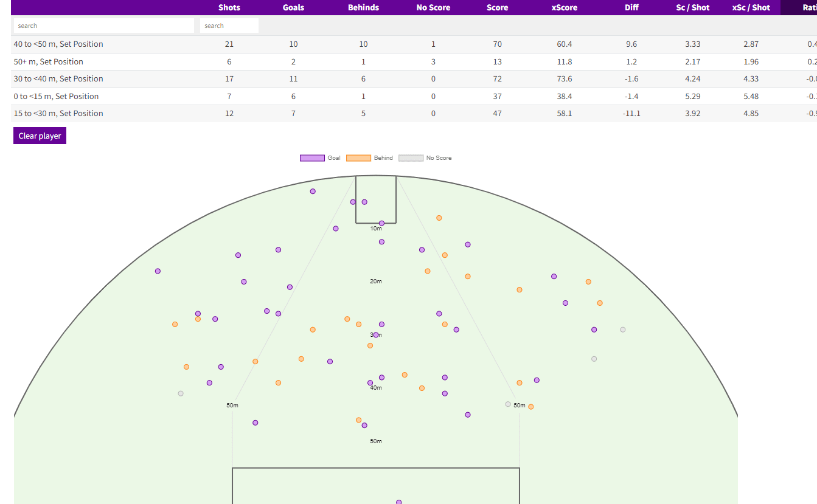The image size is (817, 504).
Task: Click the purple goal dot beside 30m label
Action: pyautogui.click(x=375, y=335)
